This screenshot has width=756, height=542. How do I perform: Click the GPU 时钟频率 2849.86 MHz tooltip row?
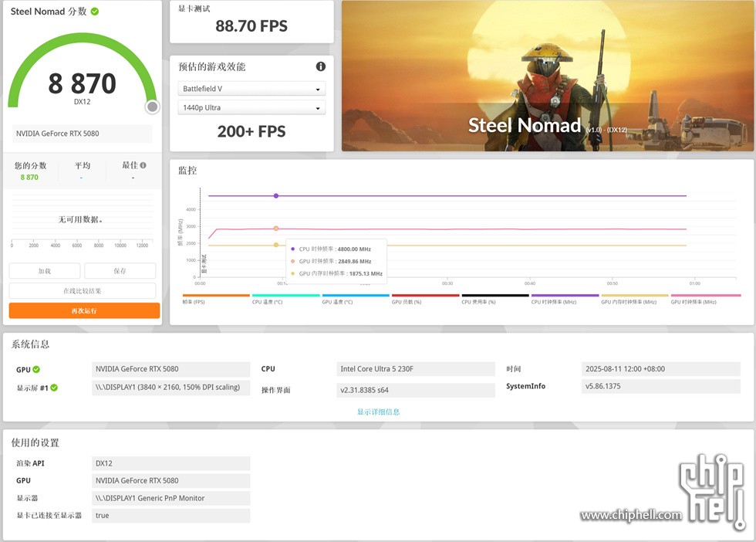tap(331, 261)
